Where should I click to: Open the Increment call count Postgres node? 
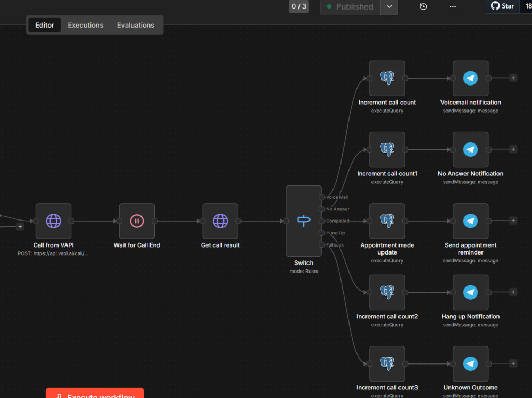tap(387, 78)
